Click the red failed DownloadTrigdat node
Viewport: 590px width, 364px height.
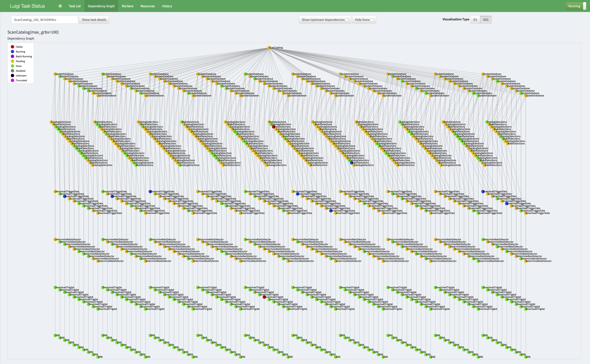coord(264,297)
